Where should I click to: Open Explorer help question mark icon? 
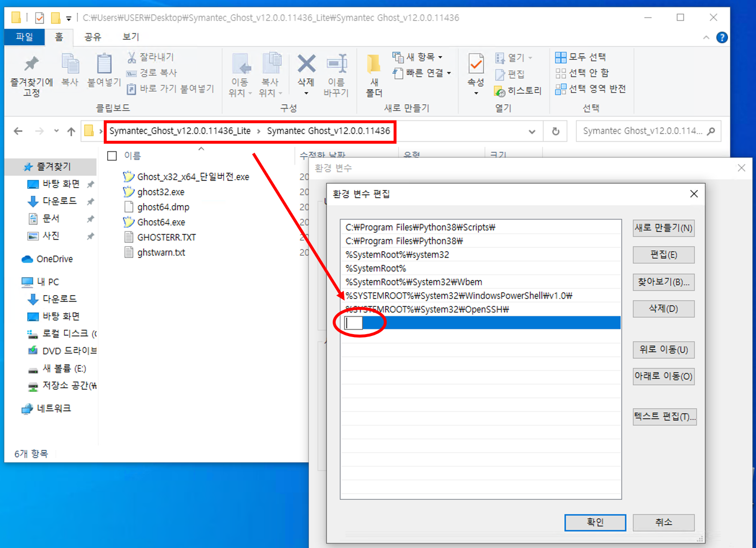722,38
